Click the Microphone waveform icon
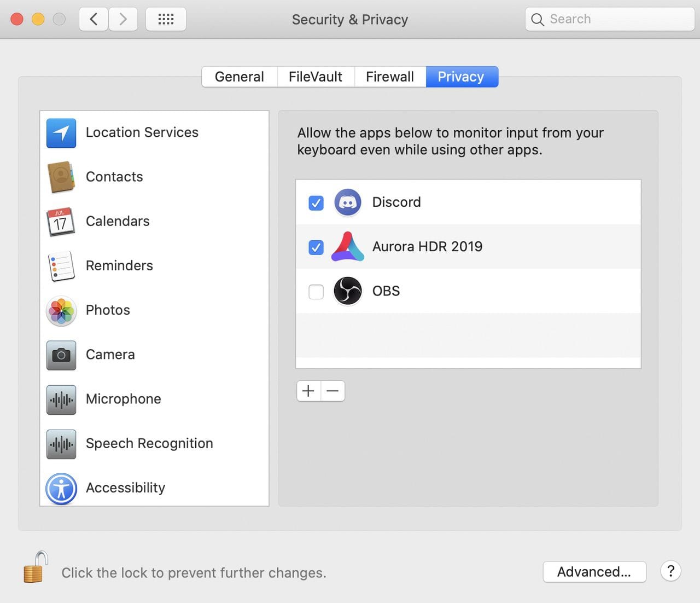This screenshot has height=603, width=700. [x=61, y=399]
